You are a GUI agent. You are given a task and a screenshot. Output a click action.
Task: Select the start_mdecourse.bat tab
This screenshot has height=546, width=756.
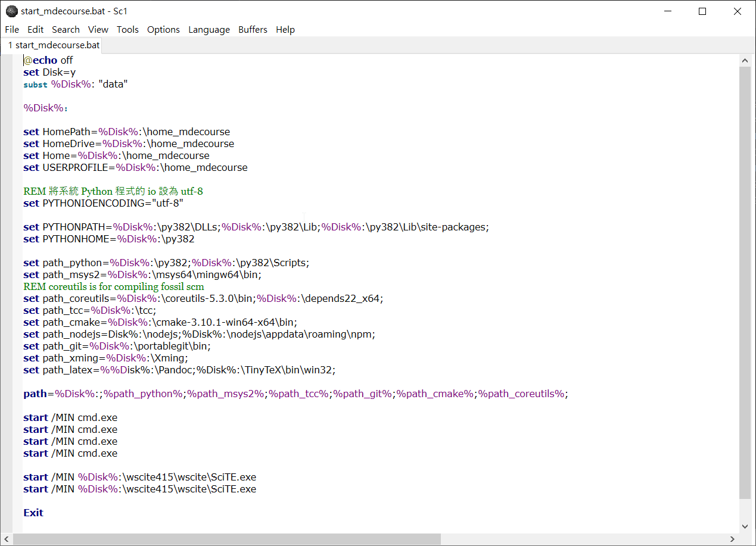tap(54, 45)
